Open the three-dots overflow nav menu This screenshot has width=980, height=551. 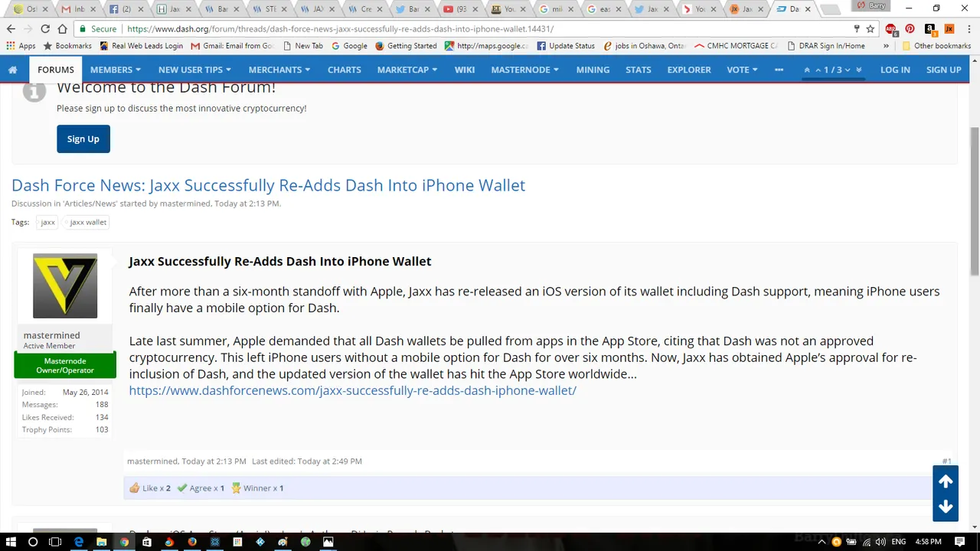(779, 70)
